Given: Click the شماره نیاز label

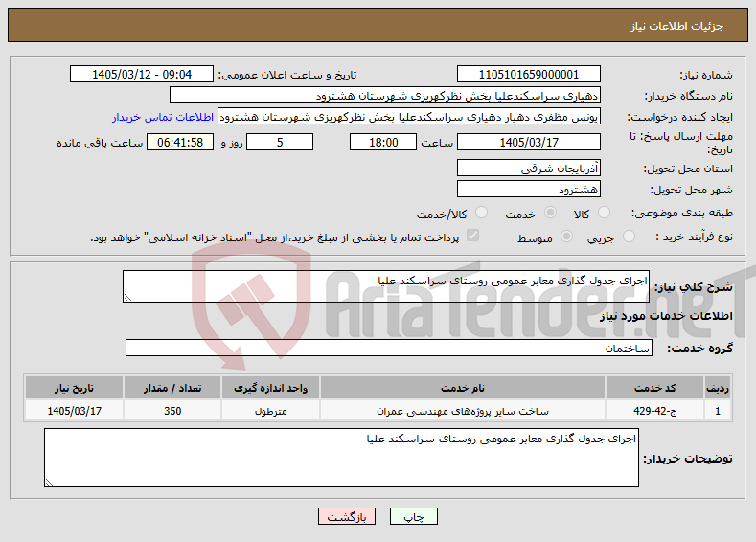Looking at the screenshot, I should (x=706, y=75).
